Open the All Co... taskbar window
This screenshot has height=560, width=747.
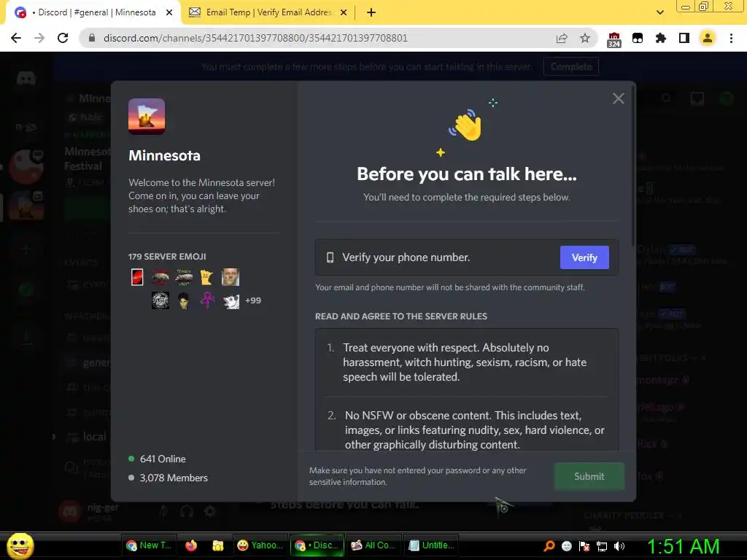coord(373,545)
